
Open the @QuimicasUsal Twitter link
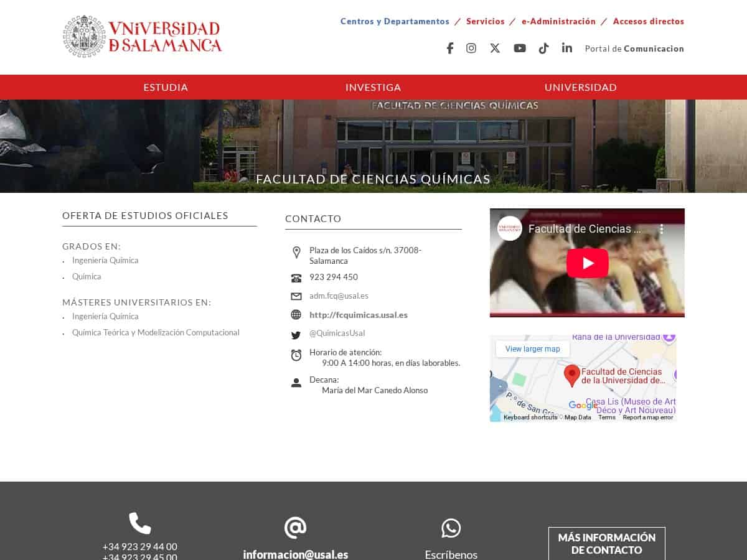tap(337, 333)
